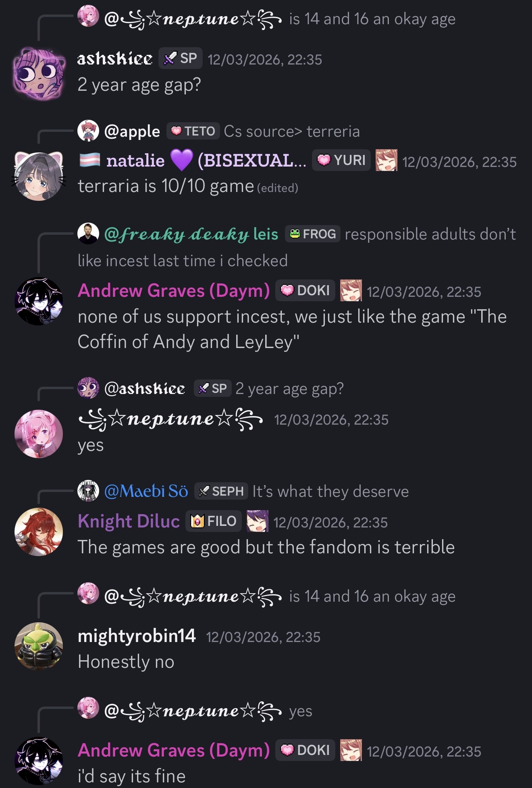Open Knight Diluc's red-haired avatar

point(39,532)
